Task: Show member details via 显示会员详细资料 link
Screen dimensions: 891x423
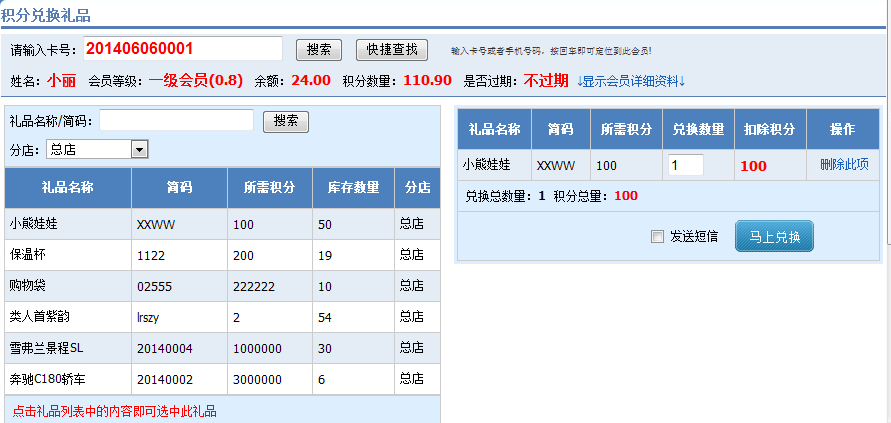Action: coord(631,81)
